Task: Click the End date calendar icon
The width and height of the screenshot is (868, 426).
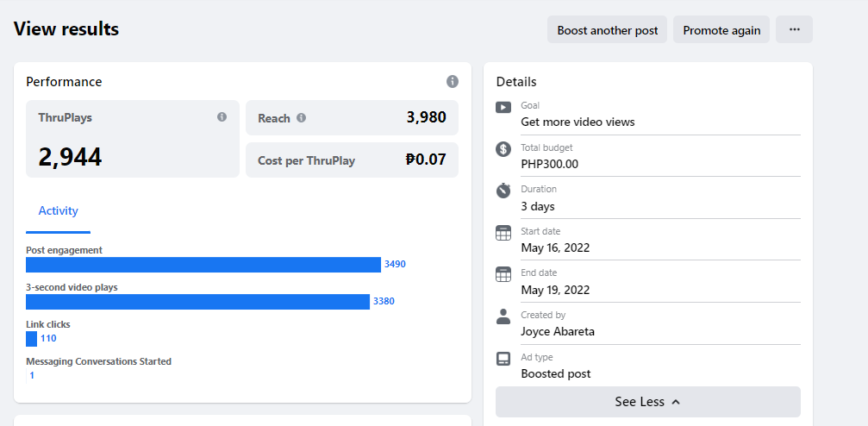Action: tap(503, 274)
